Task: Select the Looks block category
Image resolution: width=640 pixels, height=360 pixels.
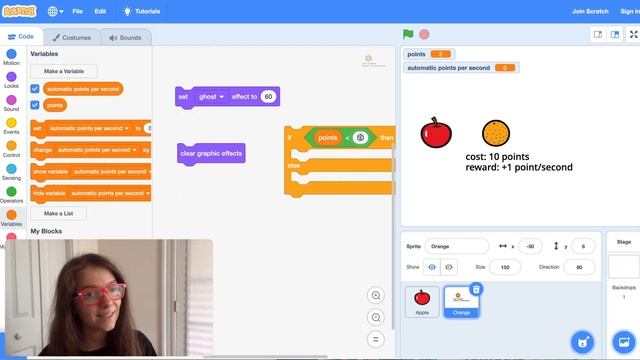Action: 11,80
